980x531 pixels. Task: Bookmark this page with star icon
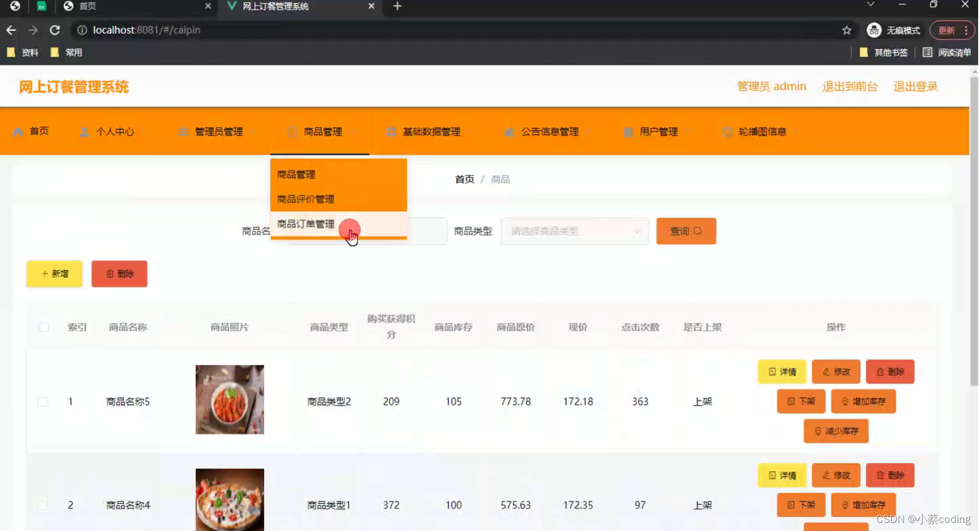pos(847,30)
